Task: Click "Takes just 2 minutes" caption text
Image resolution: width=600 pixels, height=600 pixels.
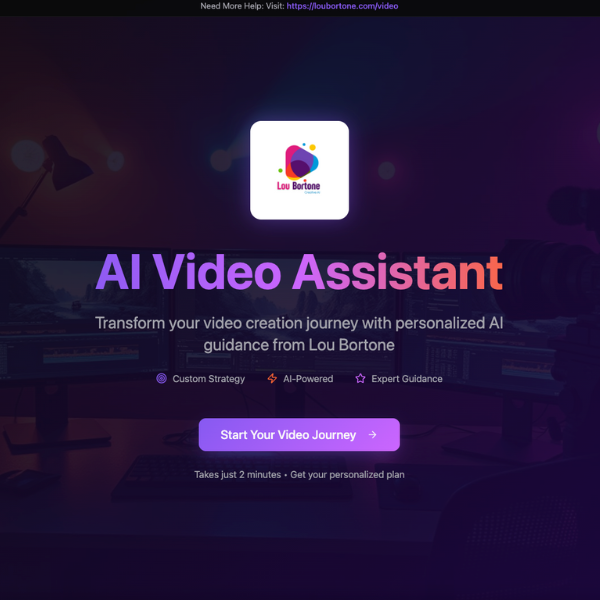Action: [237, 474]
